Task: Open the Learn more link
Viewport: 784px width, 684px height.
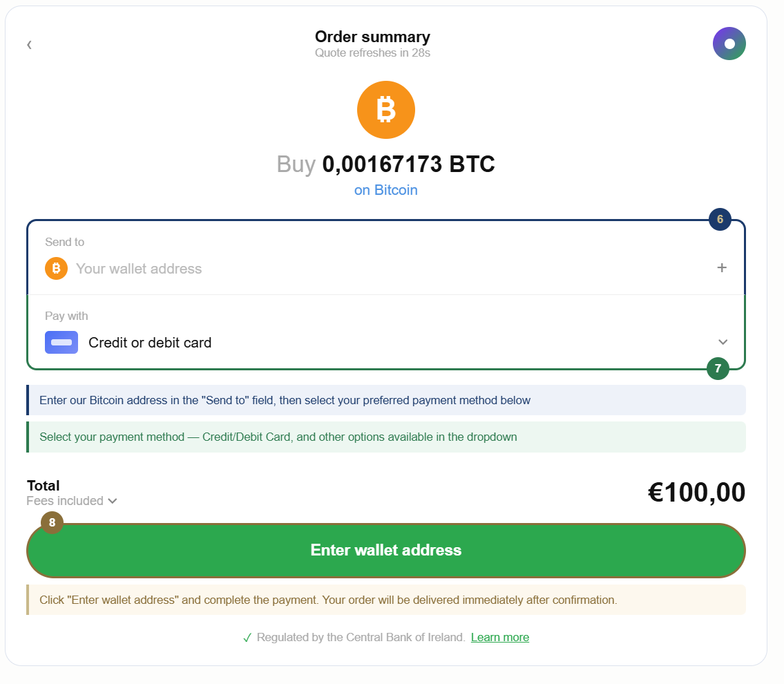Action: (500, 638)
